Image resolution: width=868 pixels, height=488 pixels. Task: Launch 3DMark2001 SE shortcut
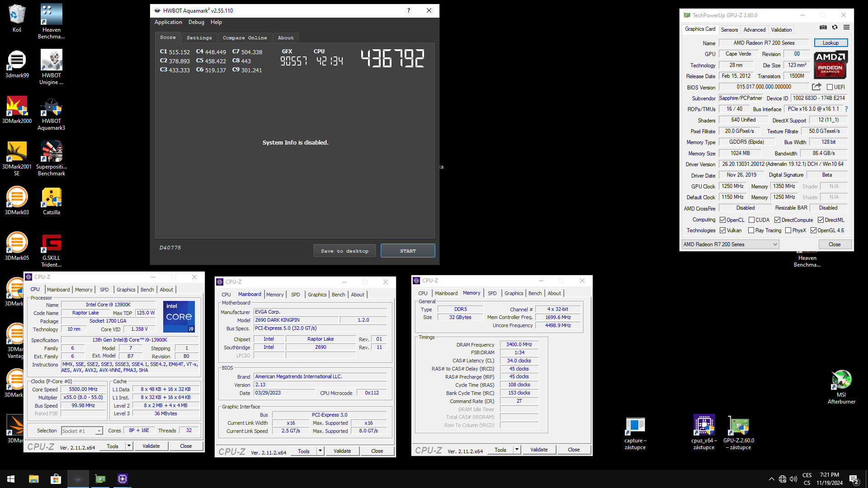click(17, 158)
